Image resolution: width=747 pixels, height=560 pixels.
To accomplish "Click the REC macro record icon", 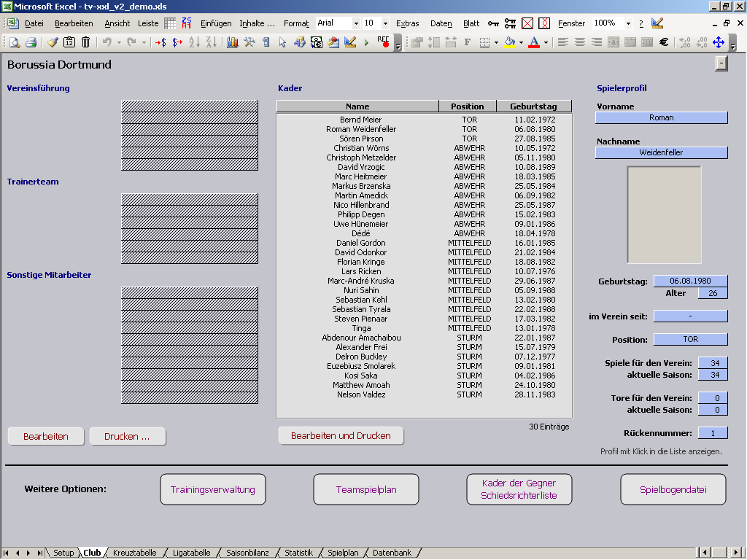I will tap(383, 42).
